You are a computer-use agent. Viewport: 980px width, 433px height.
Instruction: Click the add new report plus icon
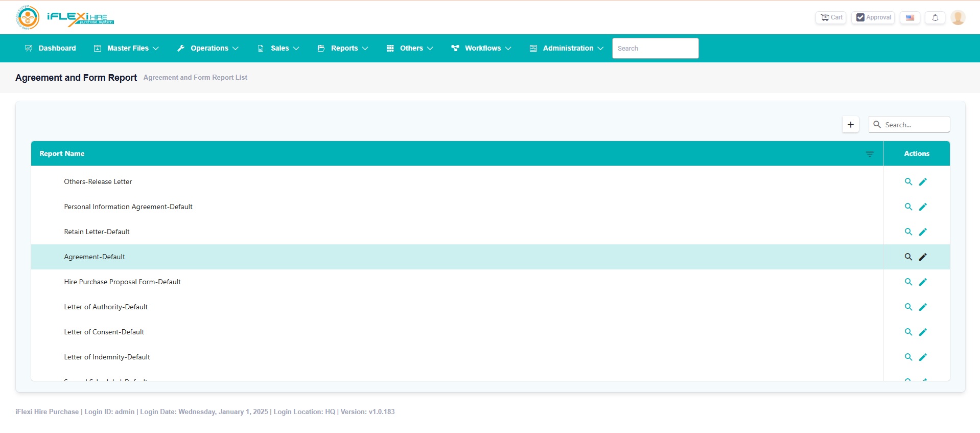click(x=850, y=125)
